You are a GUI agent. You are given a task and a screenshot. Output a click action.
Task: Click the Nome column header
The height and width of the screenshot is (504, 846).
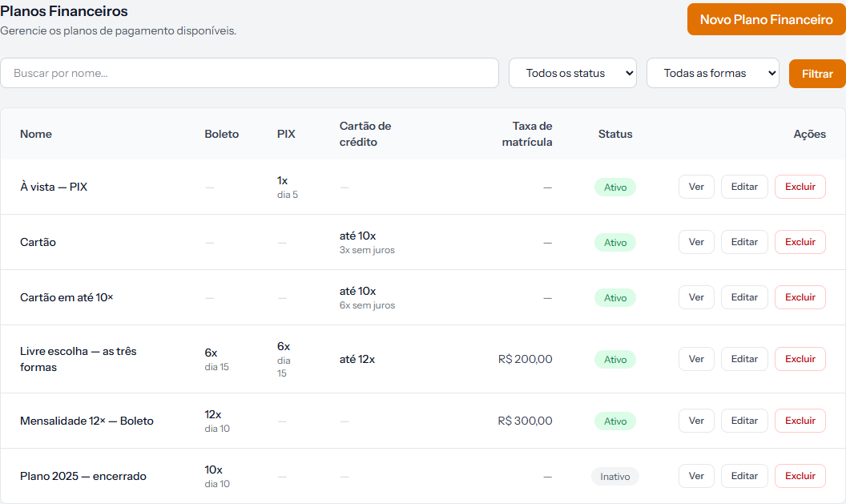tap(35, 134)
